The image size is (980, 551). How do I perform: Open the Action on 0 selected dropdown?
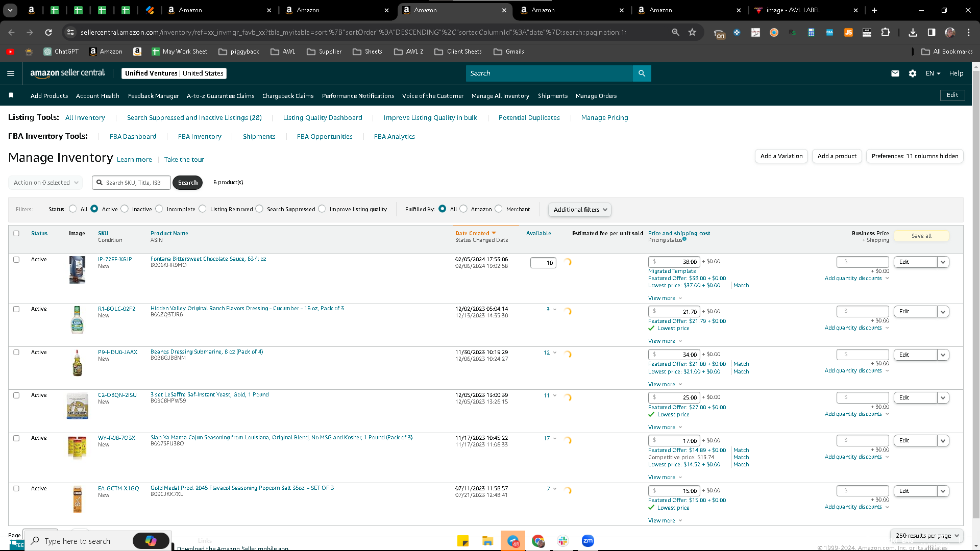point(45,183)
